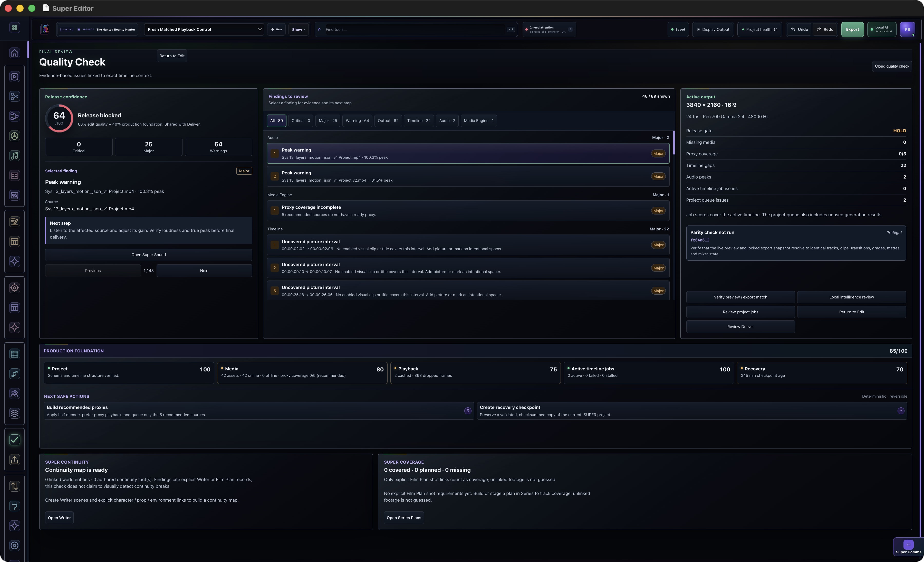This screenshot has height=562, width=924.
Task: Select the Media Engine · 1 filter tab
Action: point(478,120)
